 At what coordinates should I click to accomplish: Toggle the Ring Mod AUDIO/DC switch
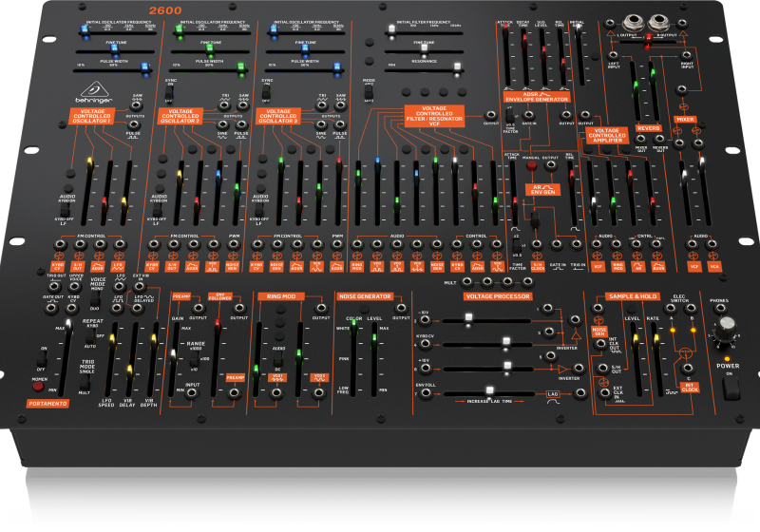(278, 359)
